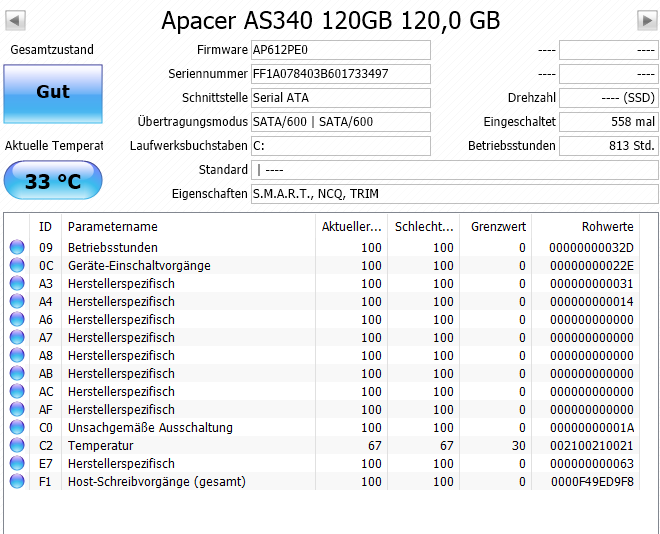Select status icon for Host-Schreibvorgänge row

[x=17, y=481]
